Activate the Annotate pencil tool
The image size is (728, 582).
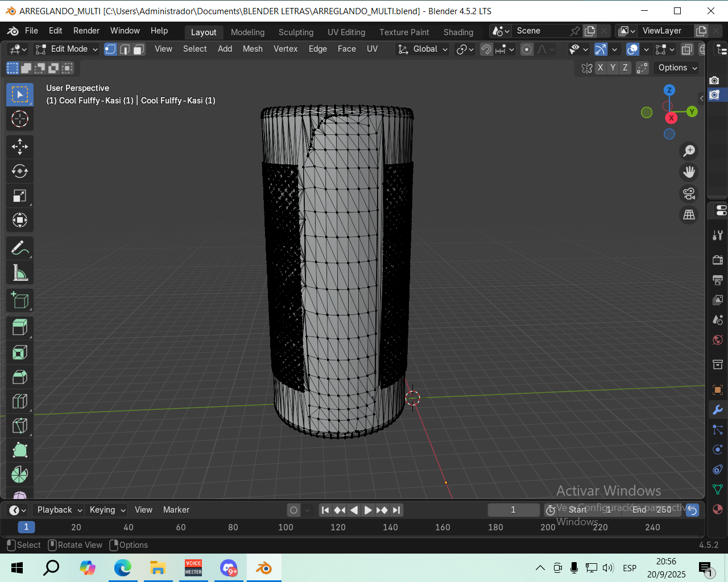(20, 248)
